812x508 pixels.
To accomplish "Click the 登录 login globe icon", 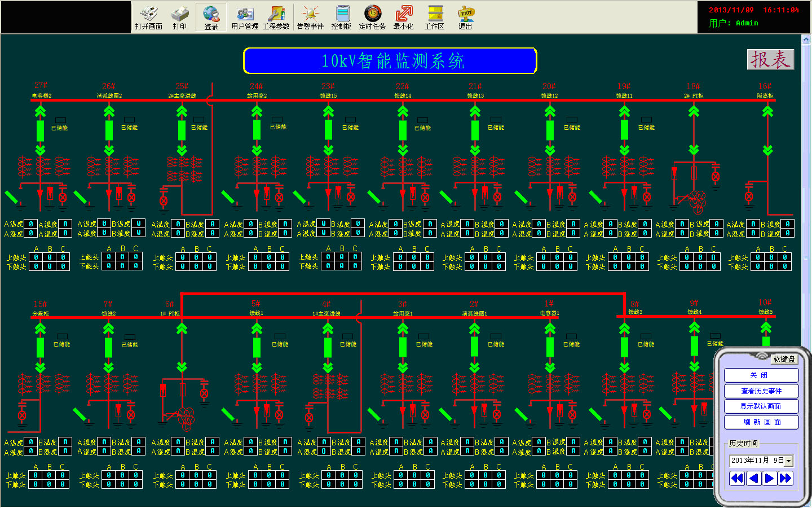I will [x=211, y=17].
